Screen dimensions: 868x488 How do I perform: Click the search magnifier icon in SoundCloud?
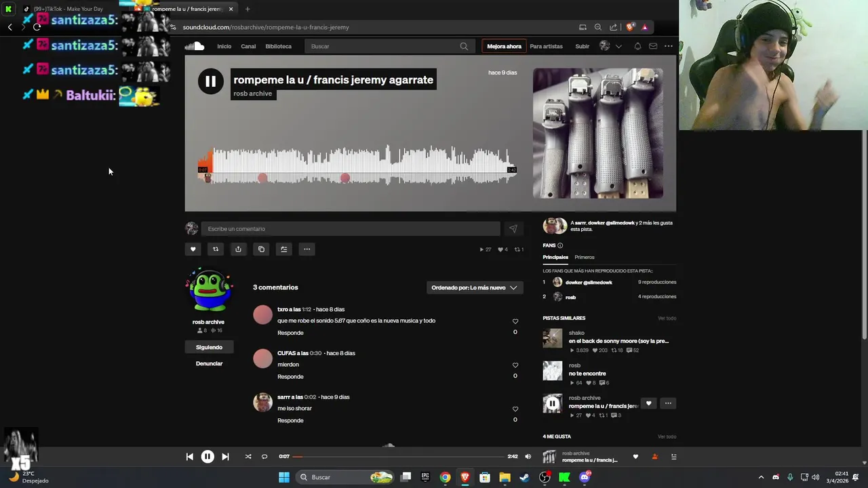464,46
